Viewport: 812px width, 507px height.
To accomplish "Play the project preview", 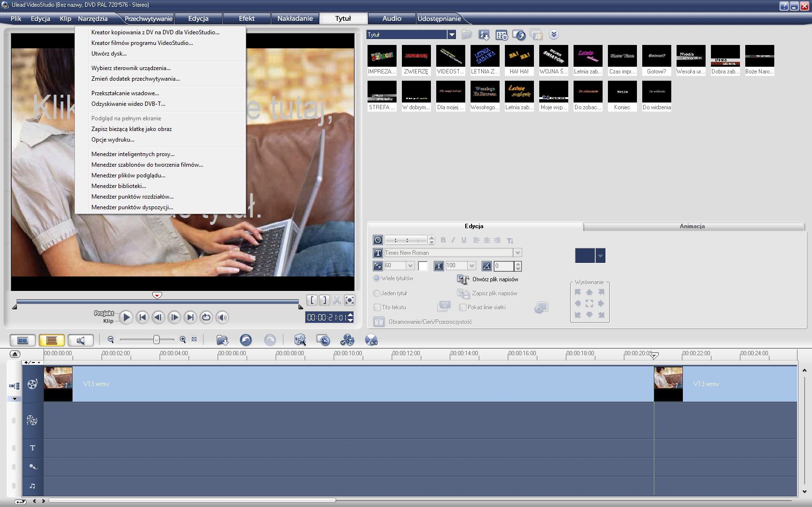I will (126, 317).
